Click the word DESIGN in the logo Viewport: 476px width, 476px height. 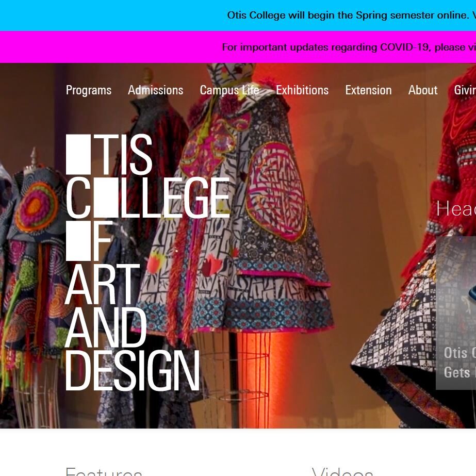point(133,370)
